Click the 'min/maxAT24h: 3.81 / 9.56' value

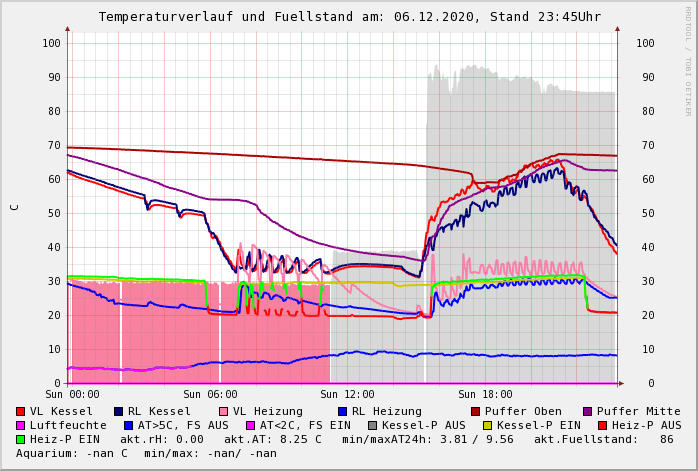[x=428, y=439]
